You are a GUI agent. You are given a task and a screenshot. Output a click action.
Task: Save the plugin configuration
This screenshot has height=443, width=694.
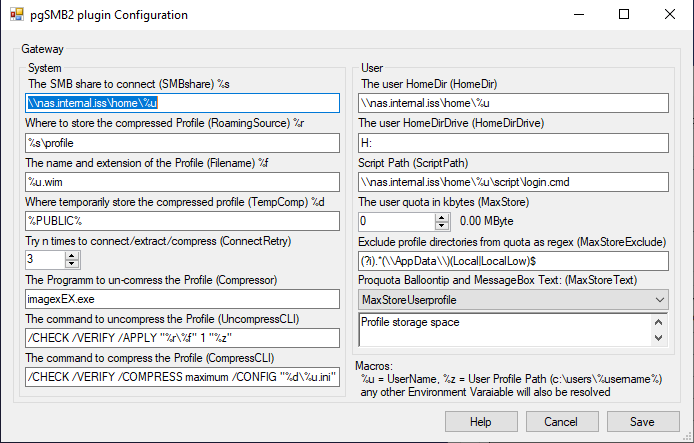point(643,422)
